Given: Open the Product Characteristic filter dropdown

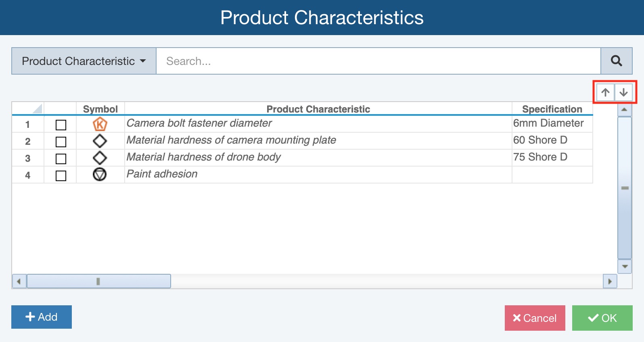Looking at the screenshot, I should tap(84, 61).
